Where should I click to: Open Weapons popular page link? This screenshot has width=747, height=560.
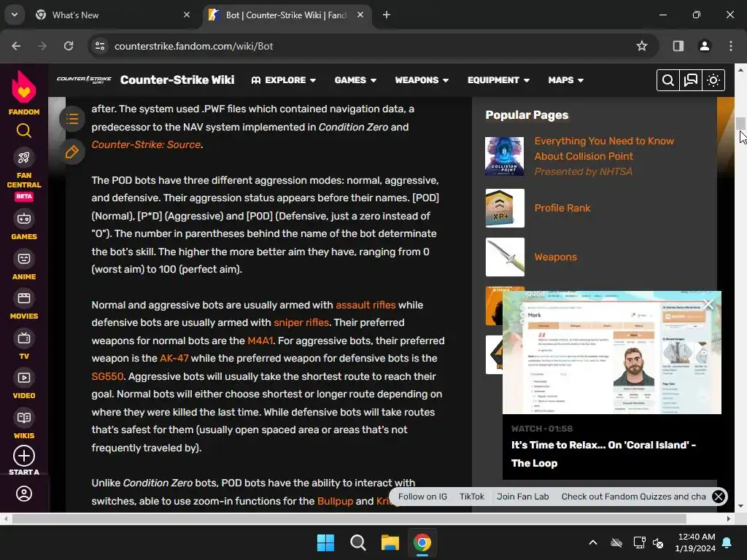point(555,257)
